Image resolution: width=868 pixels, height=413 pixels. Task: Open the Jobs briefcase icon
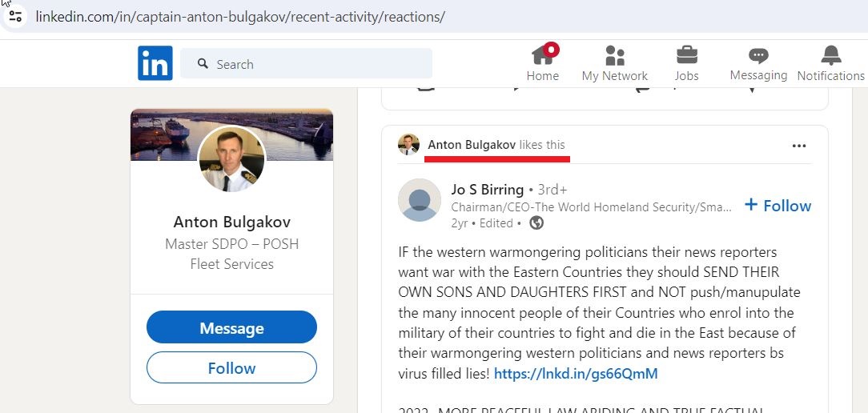[686, 55]
